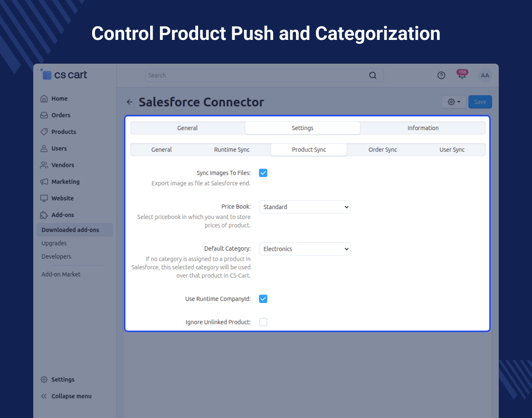Click the Products tag icon in sidebar
The image size is (532, 418).
pos(44,132)
